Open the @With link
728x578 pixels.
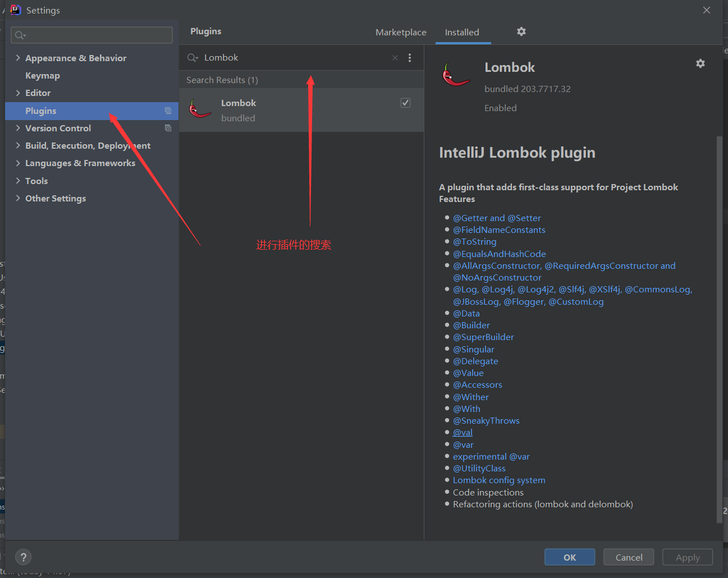pyautogui.click(x=466, y=409)
